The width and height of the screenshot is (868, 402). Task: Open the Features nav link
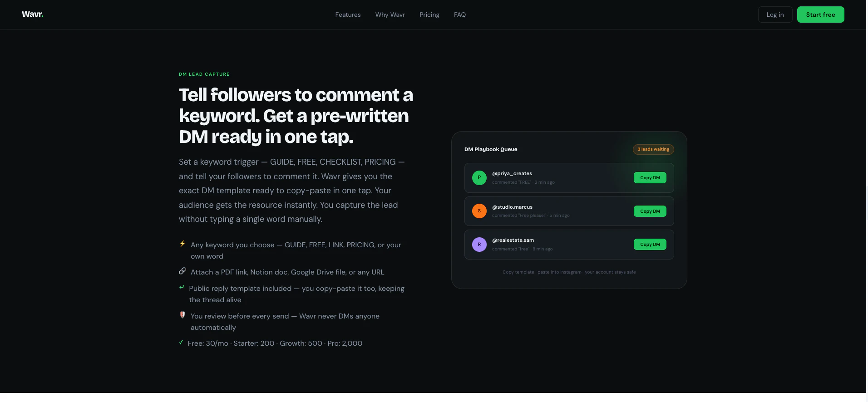(x=348, y=15)
